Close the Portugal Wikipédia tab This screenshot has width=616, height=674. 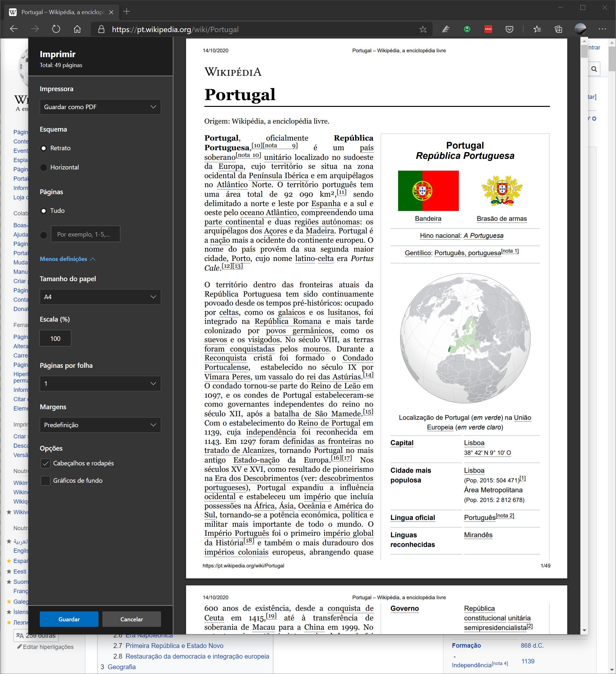tap(111, 12)
